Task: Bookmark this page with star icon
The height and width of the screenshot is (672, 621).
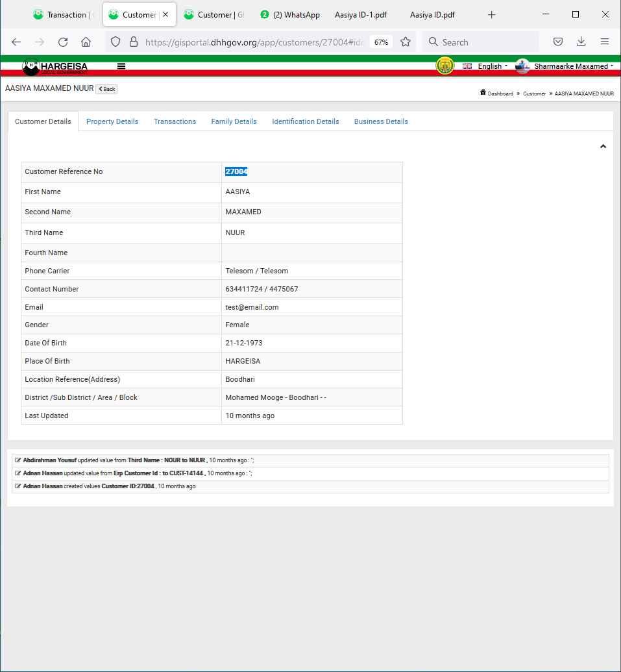Action: pyautogui.click(x=406, y=42)
